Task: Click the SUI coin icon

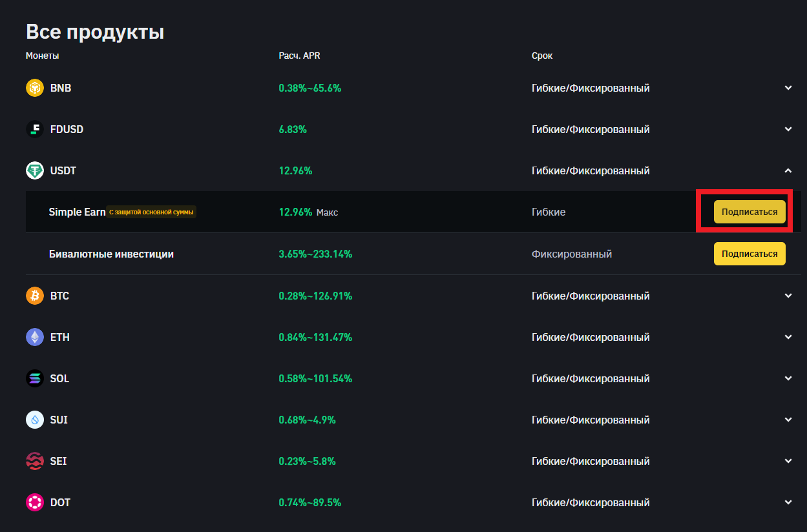Action: coord(35,420)
